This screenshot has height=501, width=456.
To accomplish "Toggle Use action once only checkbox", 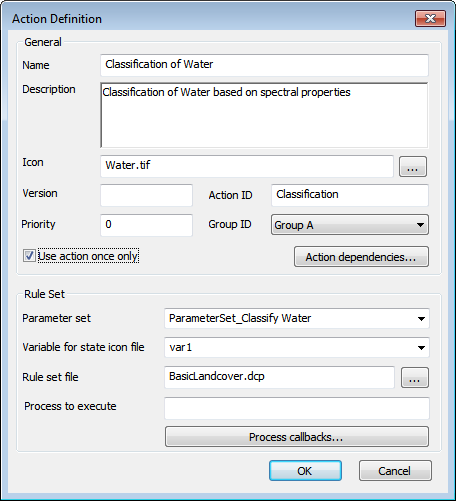I will [x=29, y=256].
